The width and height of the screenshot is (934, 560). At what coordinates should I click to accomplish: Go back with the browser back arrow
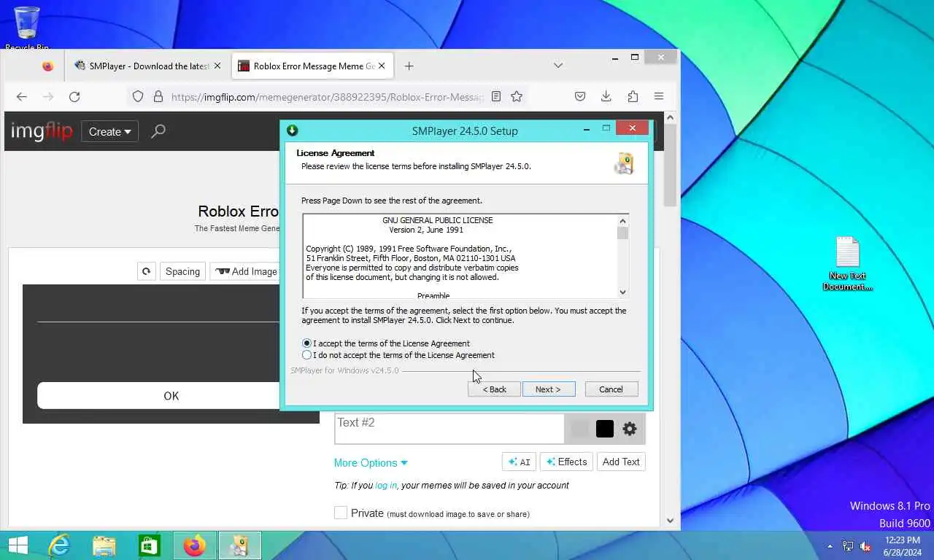(21, 96)
